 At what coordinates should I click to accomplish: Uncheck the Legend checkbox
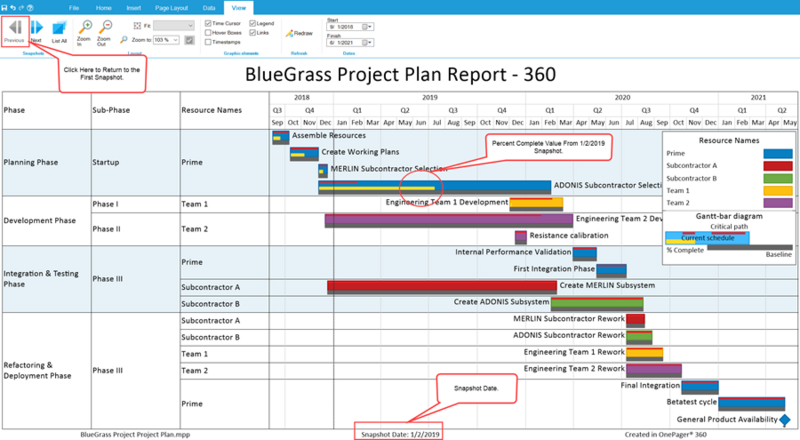(253, 23)
